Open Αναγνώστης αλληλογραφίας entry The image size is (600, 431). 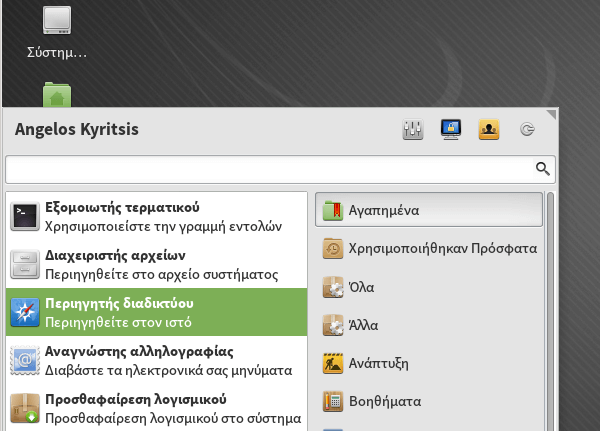point(157,361)
